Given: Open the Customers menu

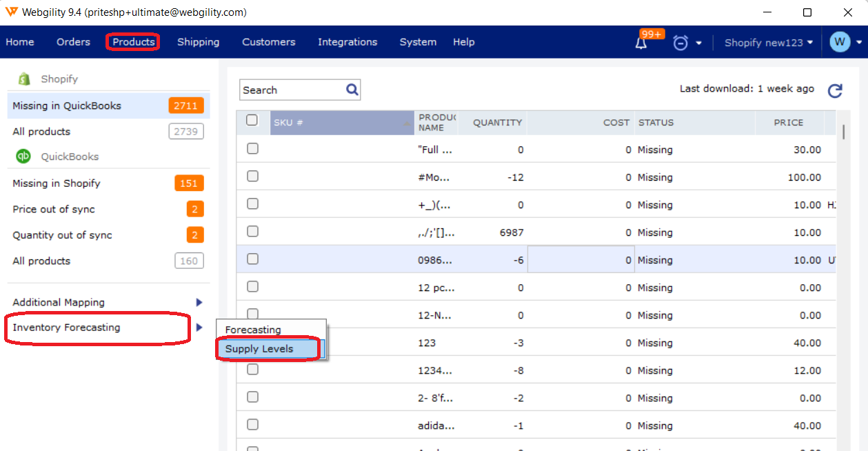Looking at the screenshot, I should 269,42.
